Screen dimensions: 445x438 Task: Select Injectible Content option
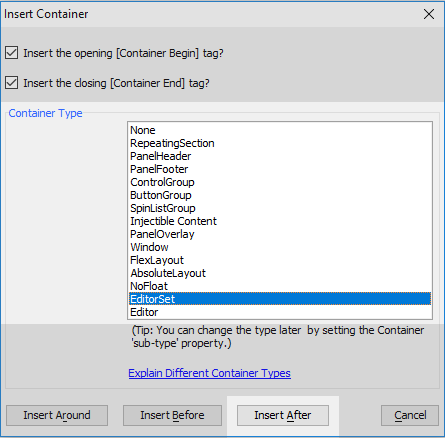coord(280,221)
